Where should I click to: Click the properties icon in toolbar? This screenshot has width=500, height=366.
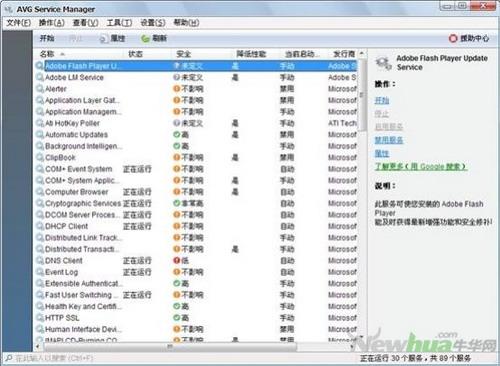[x=103, y=39]
